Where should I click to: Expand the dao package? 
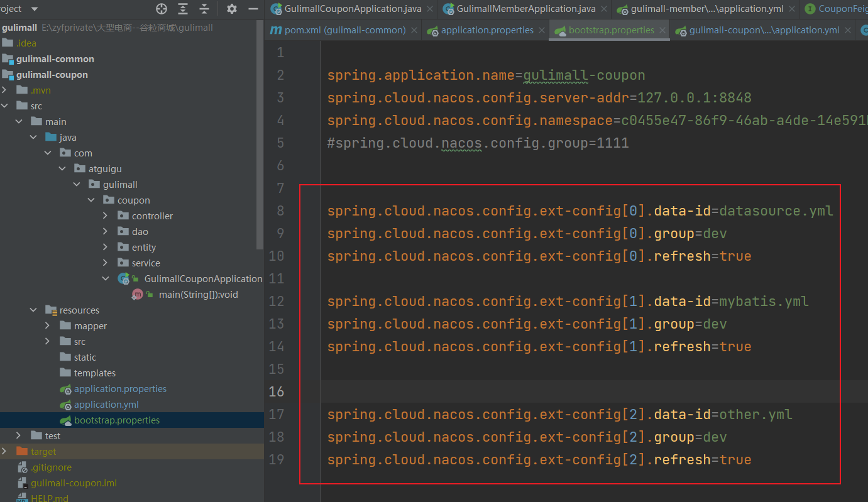106,232
